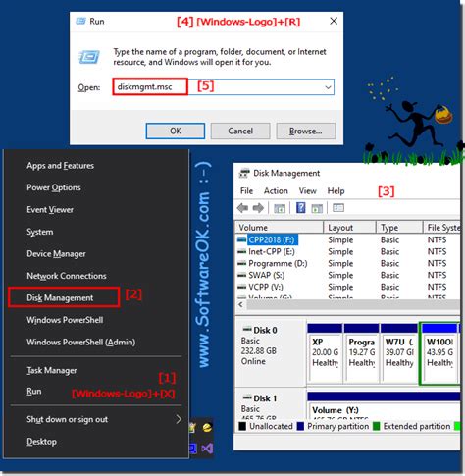Open the Visual Studio tray icon
The width and height of the screenshot is (465, 476).
pyautogui.click(x=207, y=449)
